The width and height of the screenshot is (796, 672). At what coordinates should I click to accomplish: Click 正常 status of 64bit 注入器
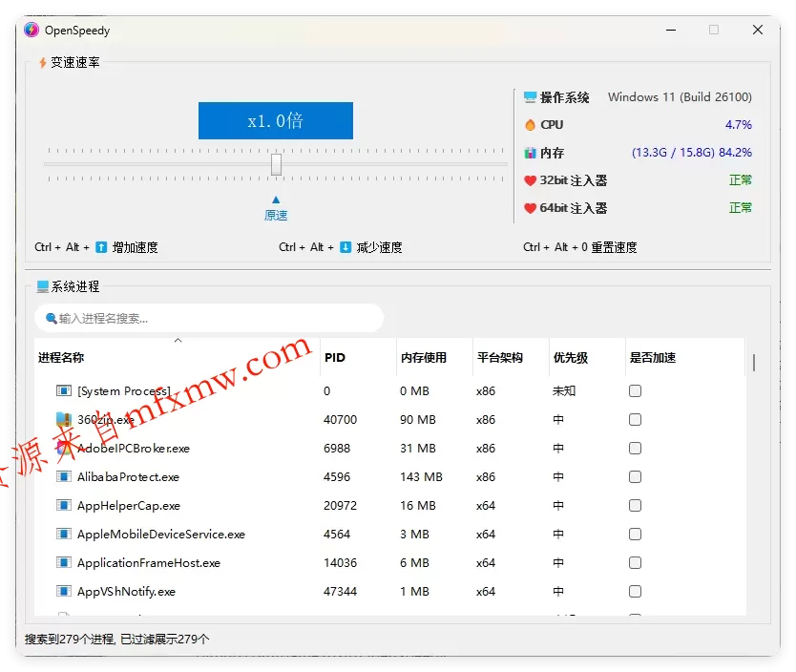pyautogui.click(x=741, y=208)
